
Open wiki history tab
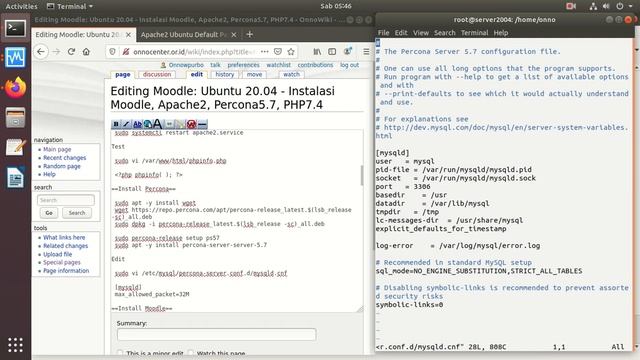(x=224, y=74)
